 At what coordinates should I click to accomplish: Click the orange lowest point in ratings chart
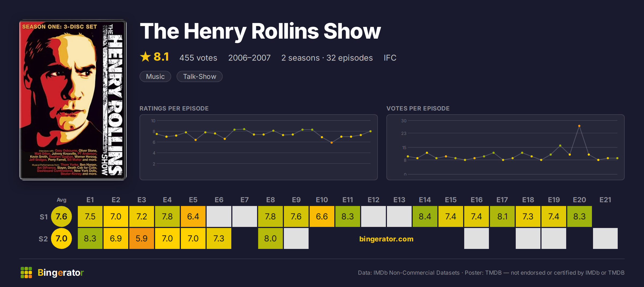(332, 142)
